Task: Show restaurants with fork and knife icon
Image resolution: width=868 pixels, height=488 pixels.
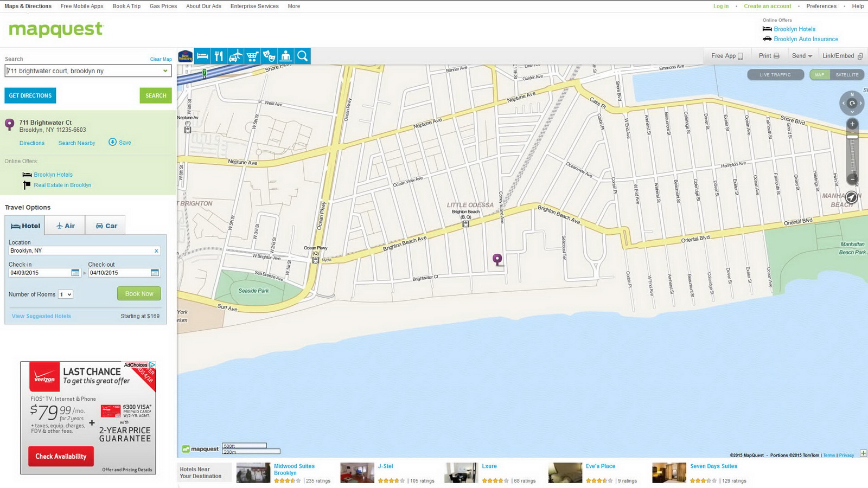Action: click(219, 56)
